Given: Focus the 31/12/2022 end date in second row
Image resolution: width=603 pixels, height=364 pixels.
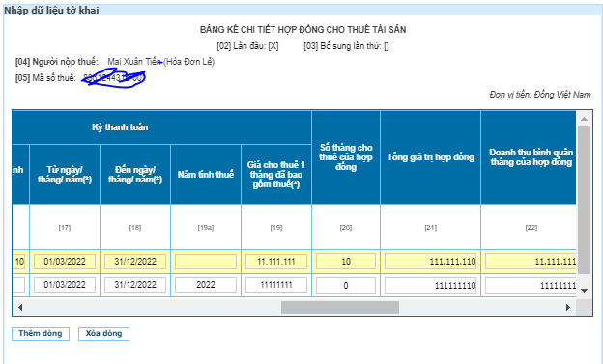Looking at the screenshot, I should (x=135, y=285).
